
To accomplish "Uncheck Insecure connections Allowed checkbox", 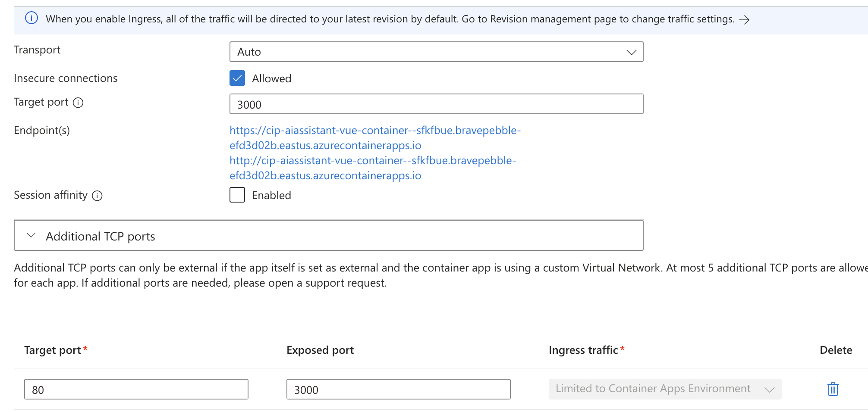I will pyautogui.click(x=237, y=78).
